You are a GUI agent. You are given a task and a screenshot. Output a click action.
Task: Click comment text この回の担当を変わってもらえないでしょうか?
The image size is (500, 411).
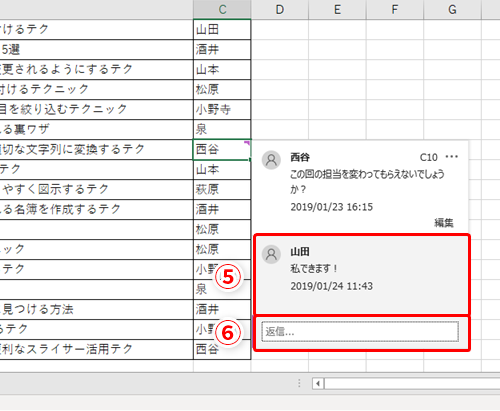point(367,182)
